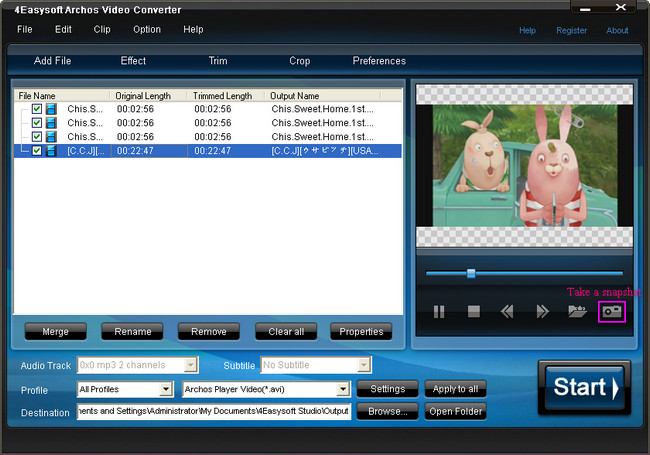650x455 pixels.
Task: Open the Option menu
Action: 147,29
